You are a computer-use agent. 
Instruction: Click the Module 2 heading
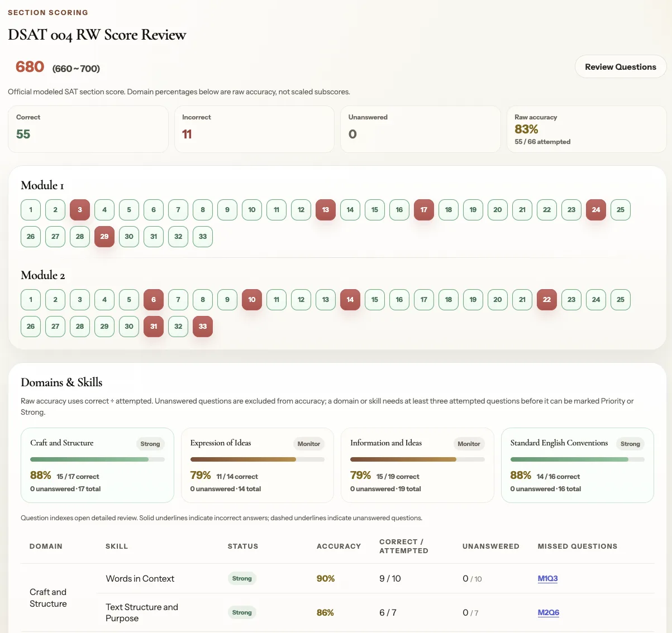pos(43,275)
